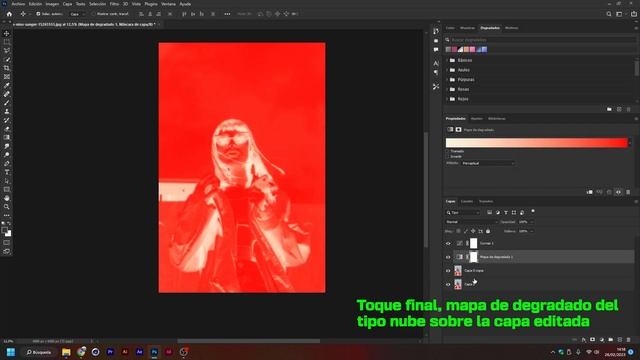This screenshot has height=360, width=640.
Task: Open File Explorer from taskbar
Action: [x=66, y=352]
